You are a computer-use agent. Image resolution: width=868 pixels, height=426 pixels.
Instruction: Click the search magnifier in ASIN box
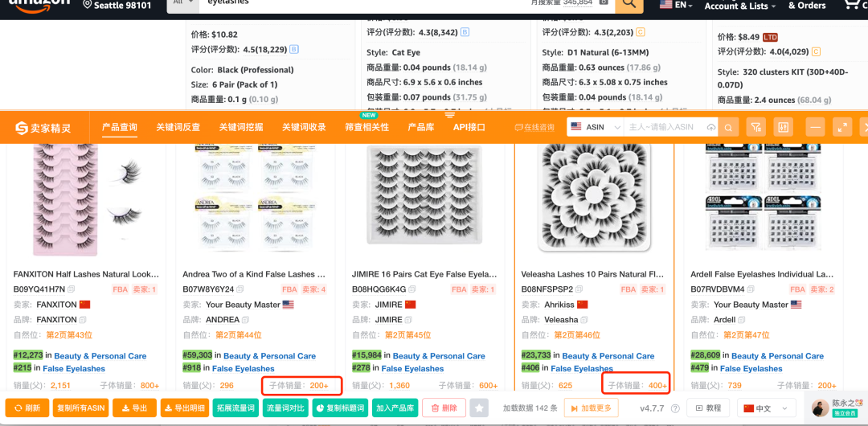coord(728,128)
